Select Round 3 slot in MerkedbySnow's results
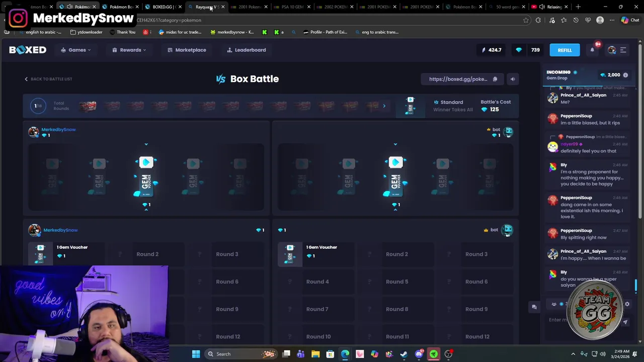This screenshot has height=362, width=644. tap(227, 254)
